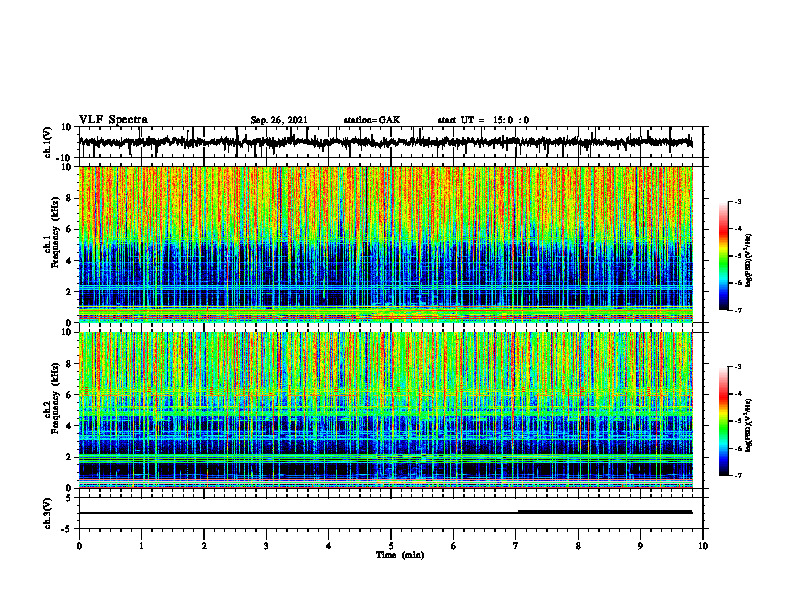Click the ch.2 spectrogram panel
Screen dimensions: 792x612
point(385,410)
